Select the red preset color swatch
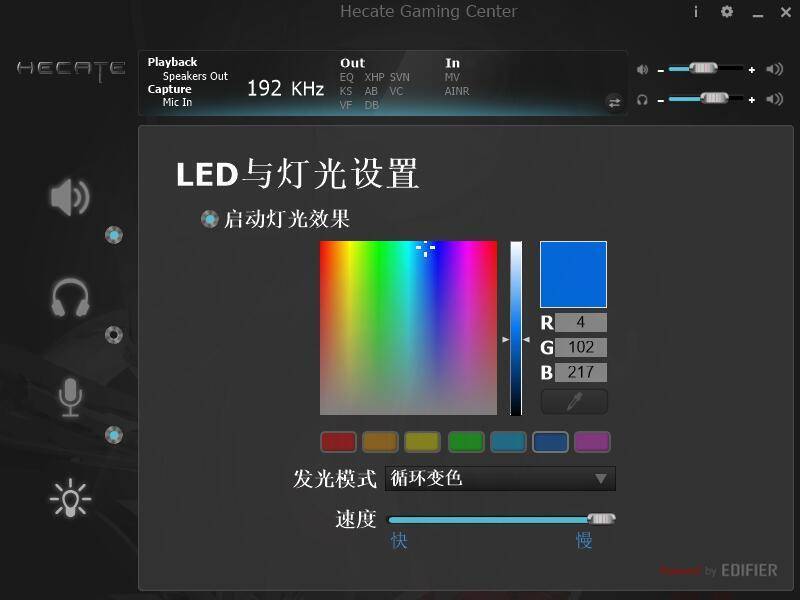Image resolution: width=800 pixels, height=600 pixels. click(338, 442)
